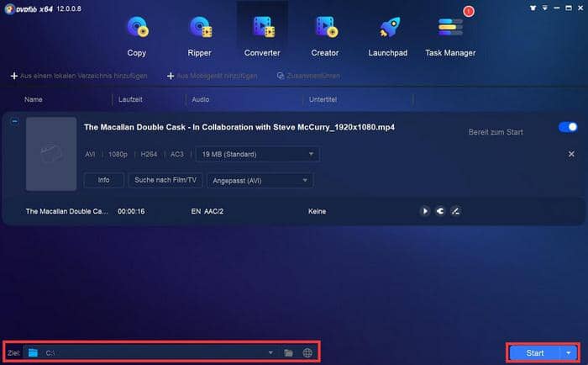588x365 pixels.
Task: Open the 19 MB (Standard) size dropdown
Action: 258,154
